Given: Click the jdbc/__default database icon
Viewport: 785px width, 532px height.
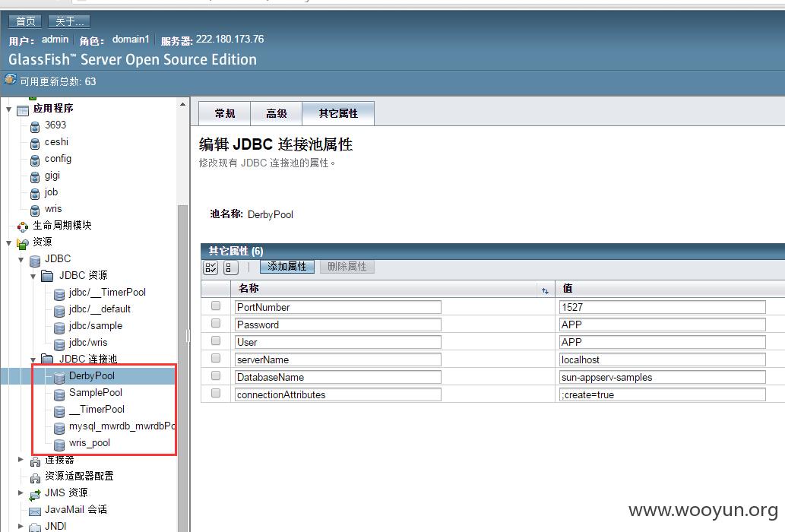Looking at the screenshot, I should (x=59, y=311).
